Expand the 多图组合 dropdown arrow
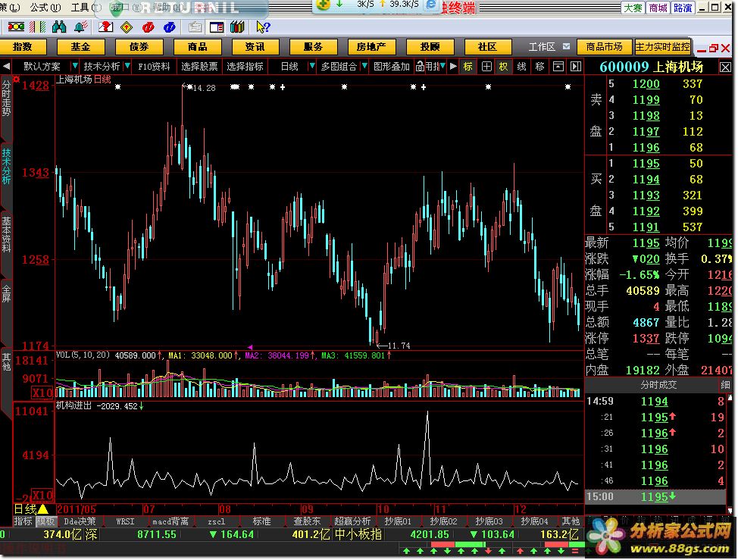Viewport: 738px width, 560px height. (x=364, y=67)
